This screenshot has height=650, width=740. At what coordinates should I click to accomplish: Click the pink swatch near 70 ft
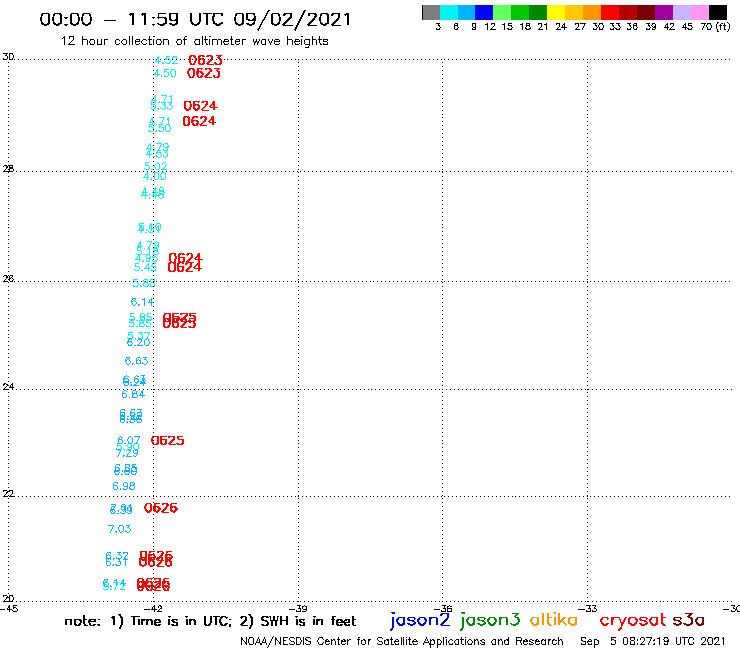tap(700, 12)
